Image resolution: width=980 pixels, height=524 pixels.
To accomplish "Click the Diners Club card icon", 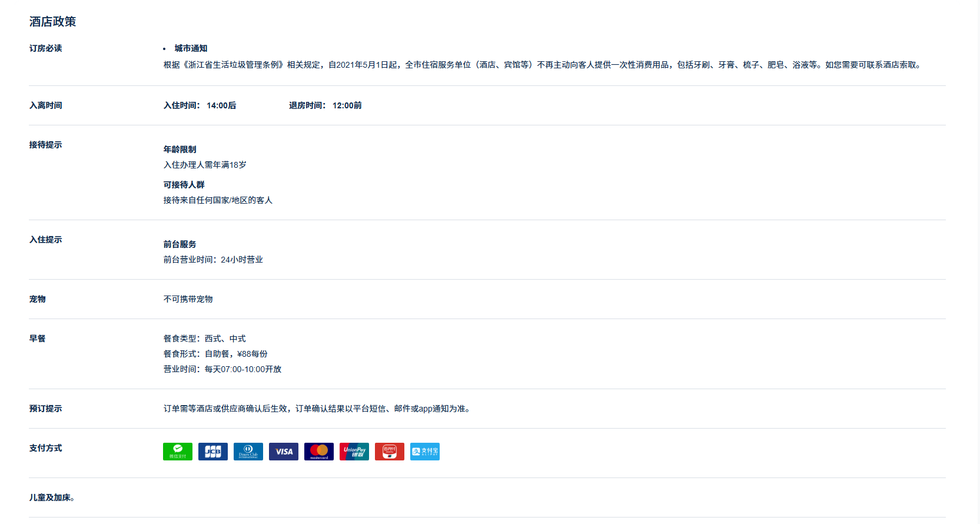I will pyautogui.click(x=248, y=452).
